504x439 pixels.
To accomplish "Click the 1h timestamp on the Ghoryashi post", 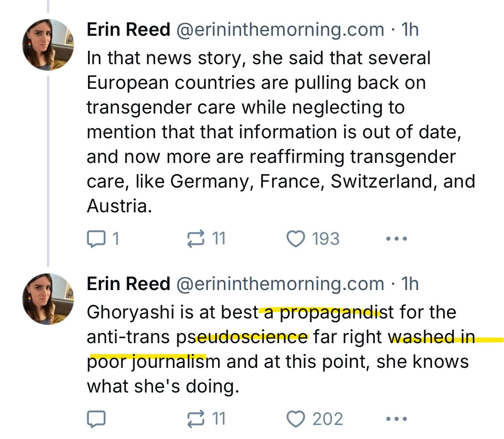I will (x=409, y=284).
